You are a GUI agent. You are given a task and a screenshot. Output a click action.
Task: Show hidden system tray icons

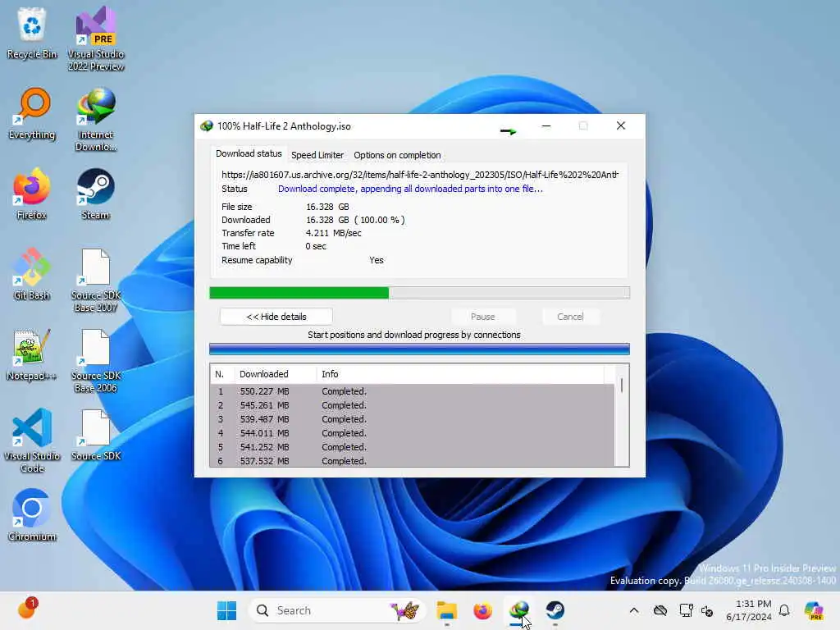pyautogui.click(x=634, y=610)
